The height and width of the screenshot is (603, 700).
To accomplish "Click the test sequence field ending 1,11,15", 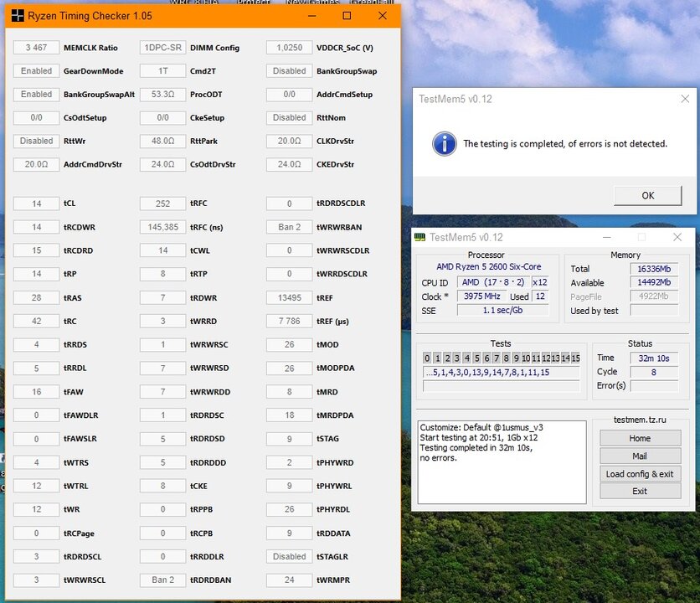I will (502, 373).
